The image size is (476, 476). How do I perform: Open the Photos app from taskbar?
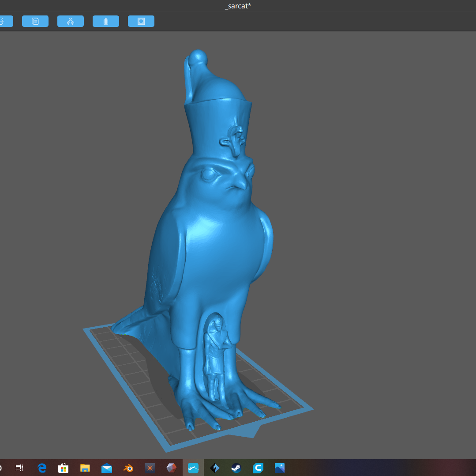coord(280,468)
